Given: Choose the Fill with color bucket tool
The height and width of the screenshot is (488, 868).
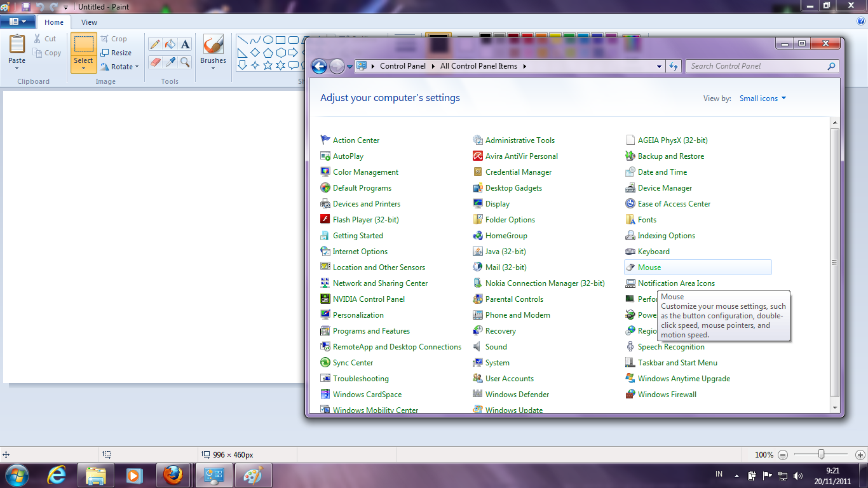Looking at the screenshot, I should point(170,44).
